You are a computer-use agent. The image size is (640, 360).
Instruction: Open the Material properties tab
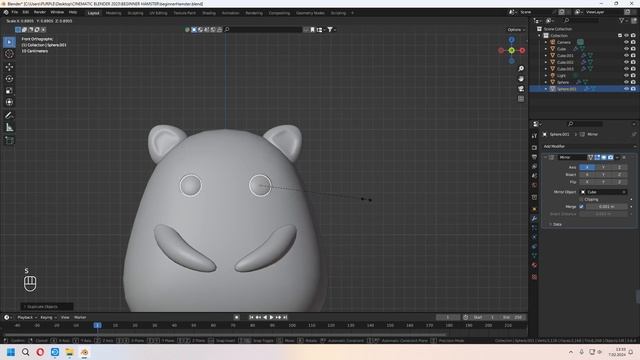[534, 265]
